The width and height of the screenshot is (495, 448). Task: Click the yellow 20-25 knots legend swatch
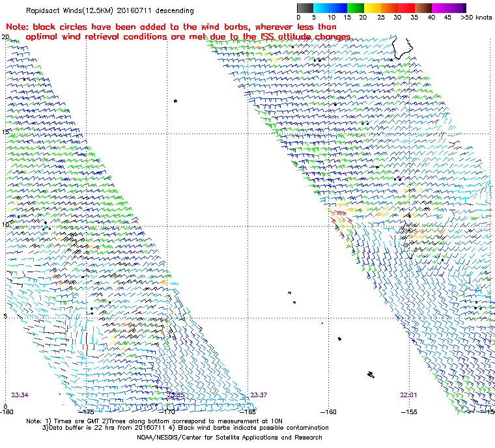point(373,8)
